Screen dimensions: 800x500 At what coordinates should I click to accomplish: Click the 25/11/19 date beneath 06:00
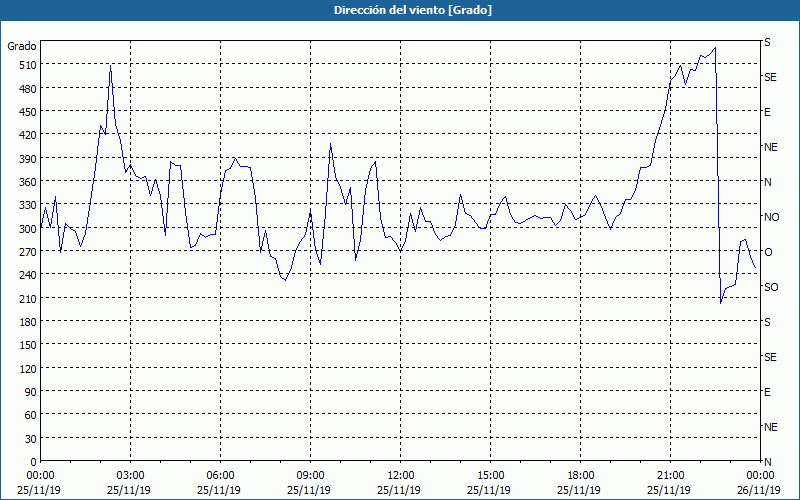(x=219, y=490)
